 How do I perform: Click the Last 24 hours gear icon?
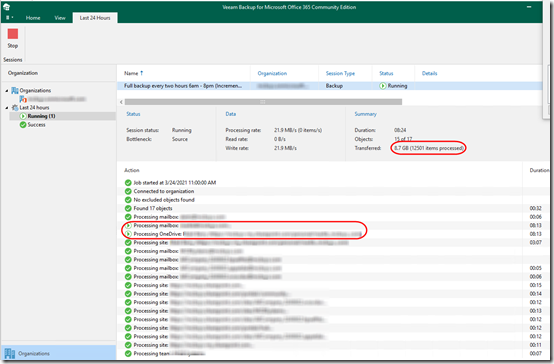click(x=15, y=107)
